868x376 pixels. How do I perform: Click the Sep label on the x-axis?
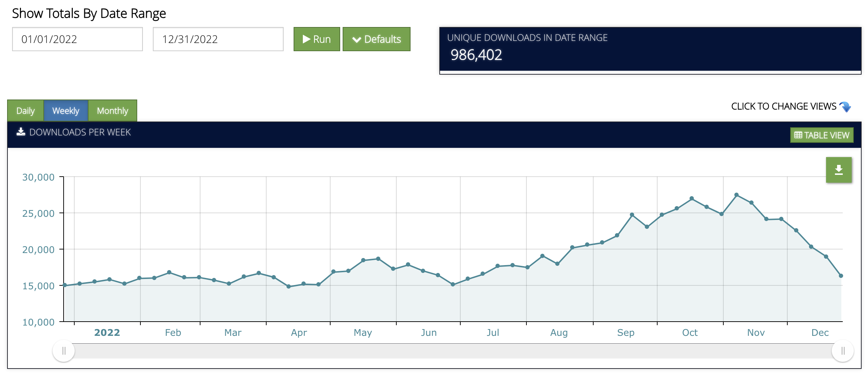click(x=626, y=333)
